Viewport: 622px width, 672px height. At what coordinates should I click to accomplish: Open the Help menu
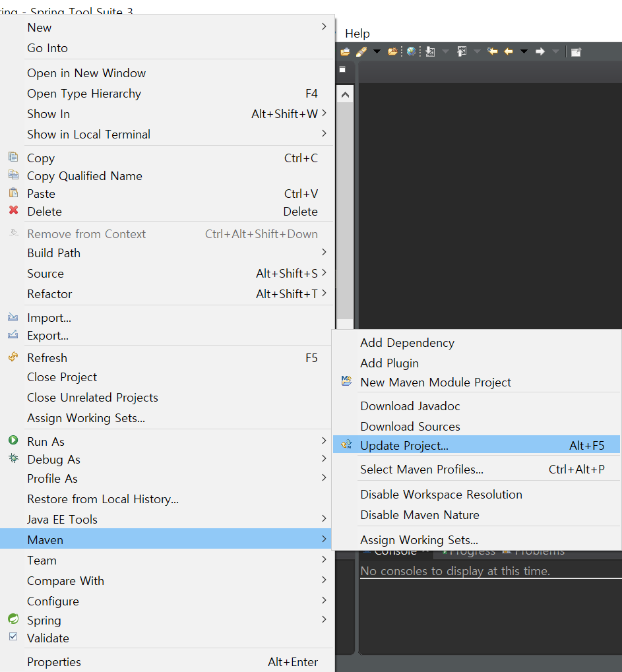click(x=358, y=34)
